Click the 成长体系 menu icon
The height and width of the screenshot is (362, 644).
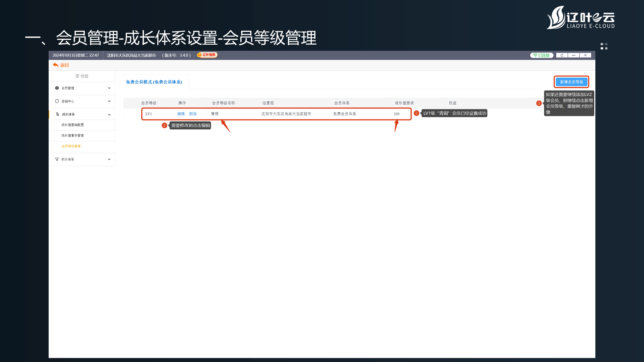57,114
